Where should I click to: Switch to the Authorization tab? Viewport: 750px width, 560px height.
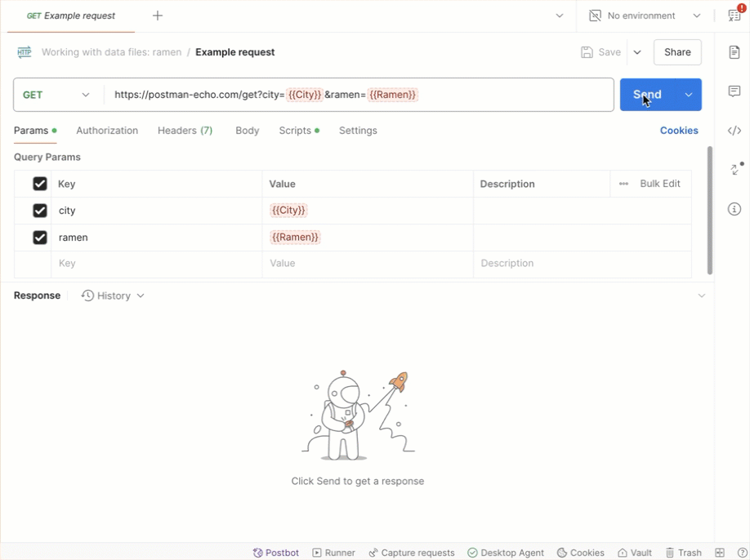coord(107,131)
